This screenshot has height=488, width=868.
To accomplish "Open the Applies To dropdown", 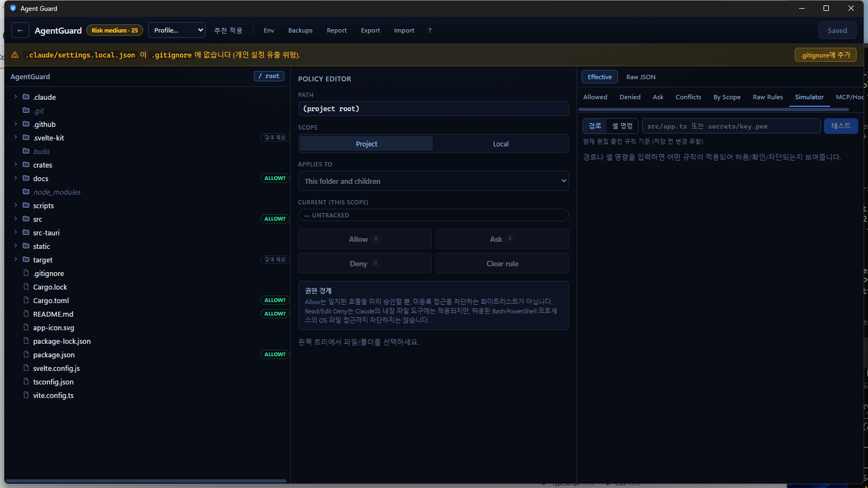I will pos(433,181).
